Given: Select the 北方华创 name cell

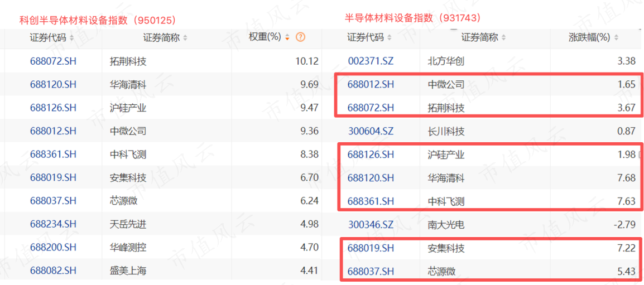Looking at the screenshot, I should coord(446,61).
